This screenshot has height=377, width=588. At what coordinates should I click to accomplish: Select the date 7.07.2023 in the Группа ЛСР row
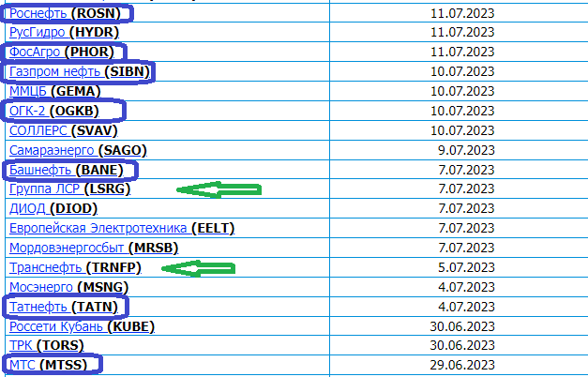466,188
